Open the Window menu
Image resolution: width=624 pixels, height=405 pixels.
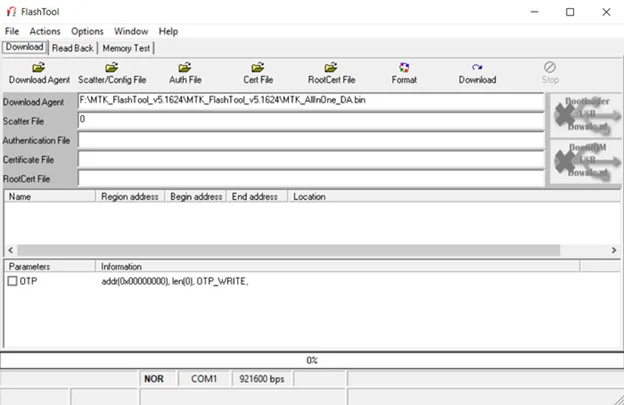click(131, 31)
